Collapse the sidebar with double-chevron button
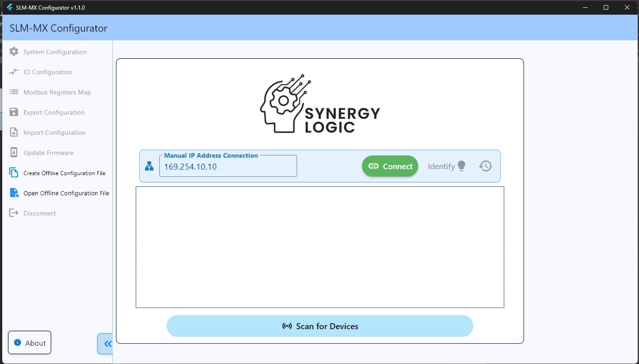This screenshot has width=639, height=364. (105, 344)
